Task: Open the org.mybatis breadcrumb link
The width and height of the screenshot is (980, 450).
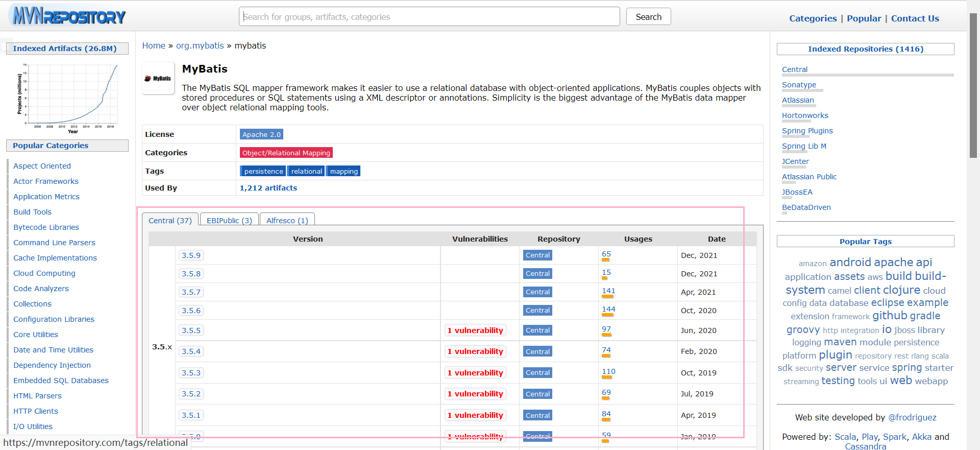Action: tap(200, 45)
